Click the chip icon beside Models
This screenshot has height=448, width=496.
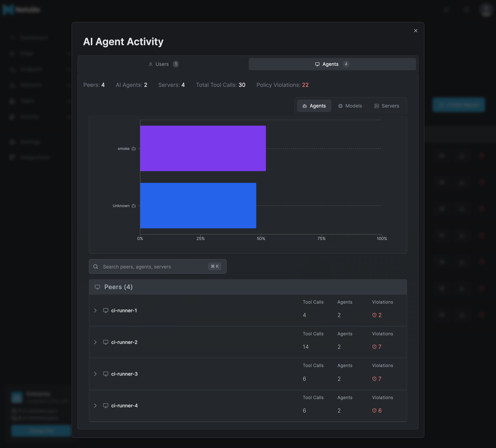(340, 106)
